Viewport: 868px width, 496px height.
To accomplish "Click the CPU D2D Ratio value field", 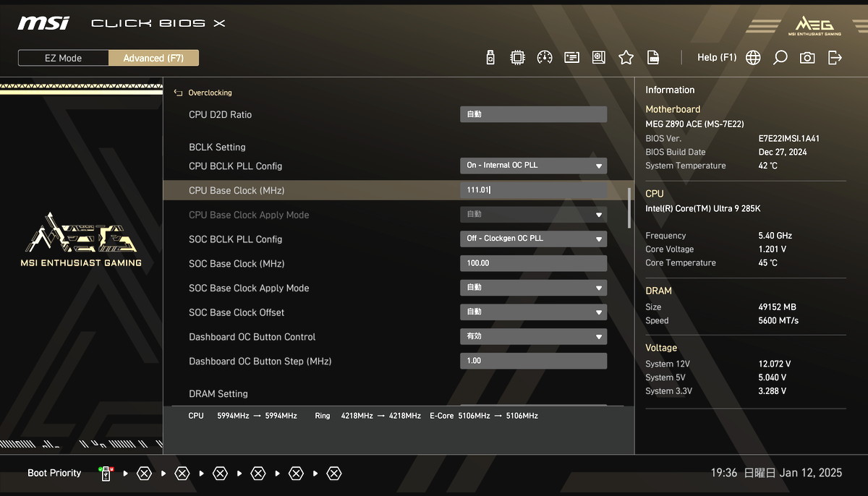I will (x=533, y=114).
